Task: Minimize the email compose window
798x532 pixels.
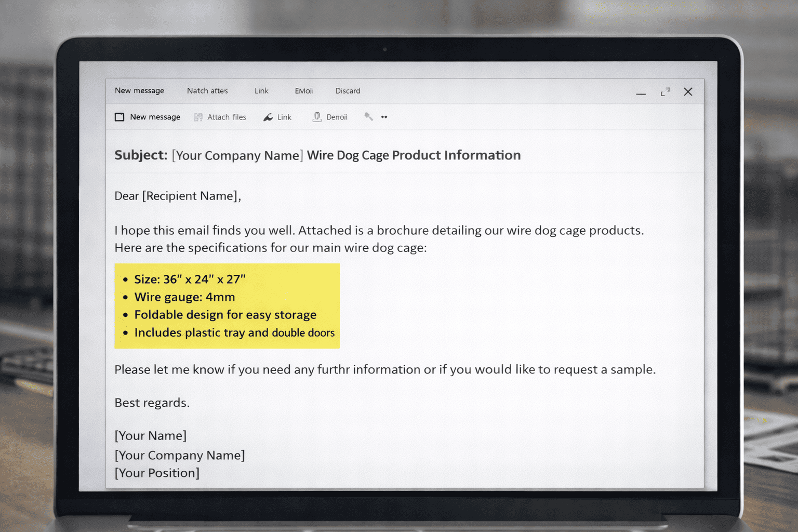Action: [x=641, y=94]
